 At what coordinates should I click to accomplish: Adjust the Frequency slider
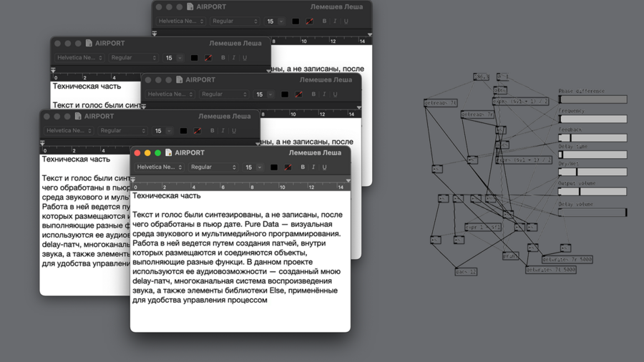point(592,119)
